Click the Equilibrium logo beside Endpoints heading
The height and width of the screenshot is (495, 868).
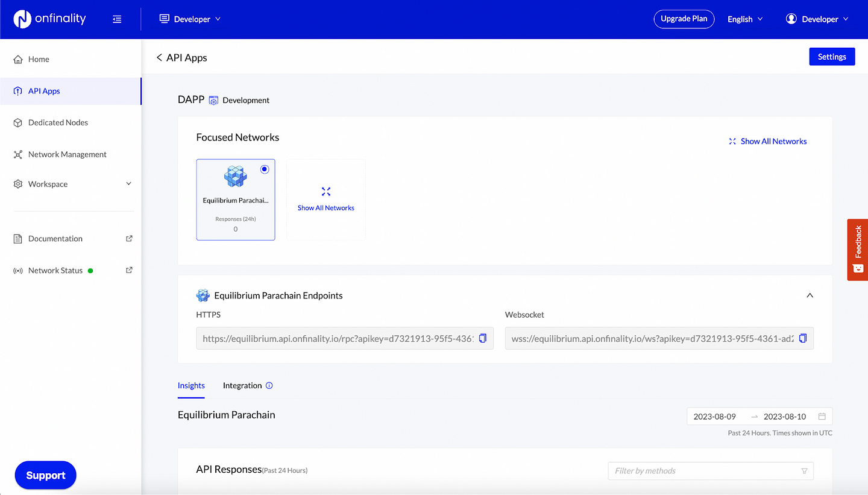[x=203, y=295]
